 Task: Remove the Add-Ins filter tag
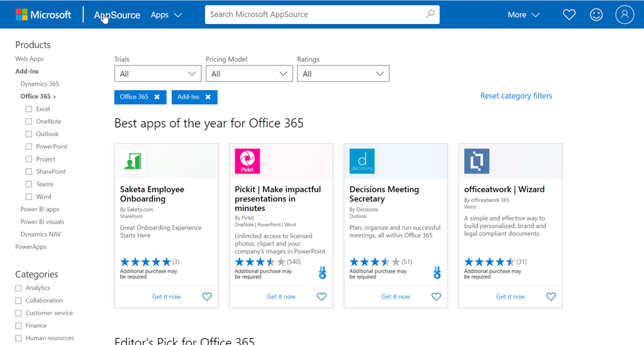click(208, 97)
